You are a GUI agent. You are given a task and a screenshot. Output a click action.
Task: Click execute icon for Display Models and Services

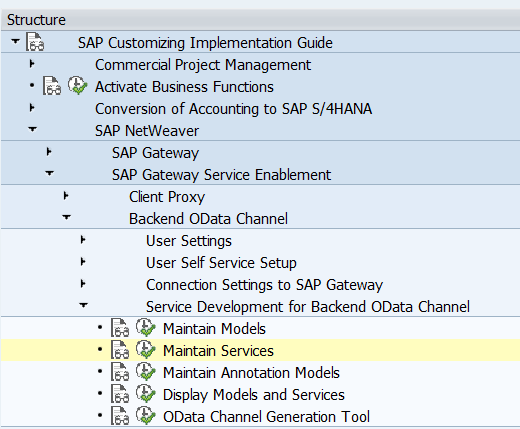tap(146, 393)
